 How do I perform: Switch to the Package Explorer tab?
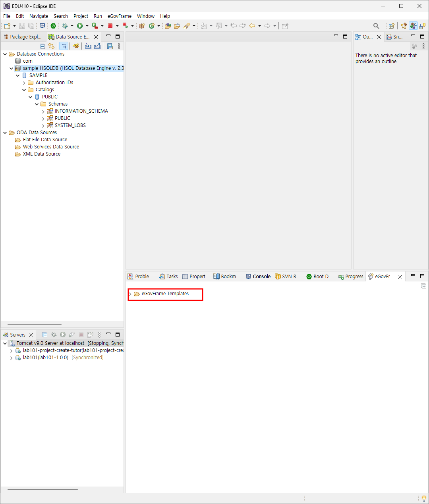click(23, 37)
